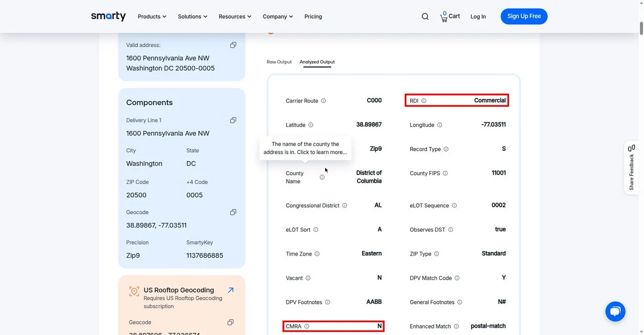
Task: Expand the Products dropdown menu
Action: (152, 17)
